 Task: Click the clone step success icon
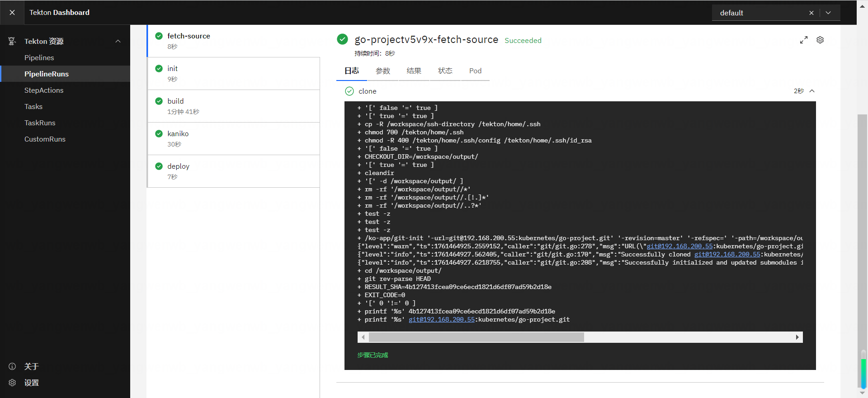pyautogui.click(x=349, y=91)
